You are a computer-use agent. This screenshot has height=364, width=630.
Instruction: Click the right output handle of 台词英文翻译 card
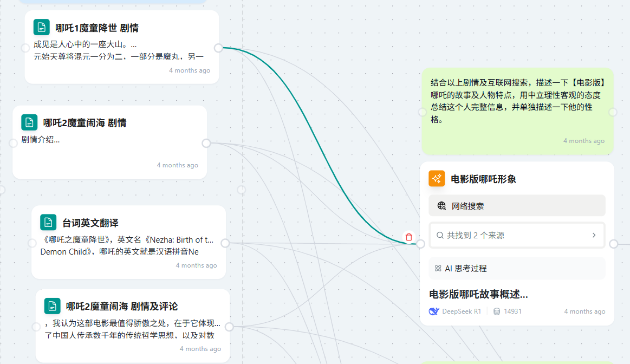225,243
